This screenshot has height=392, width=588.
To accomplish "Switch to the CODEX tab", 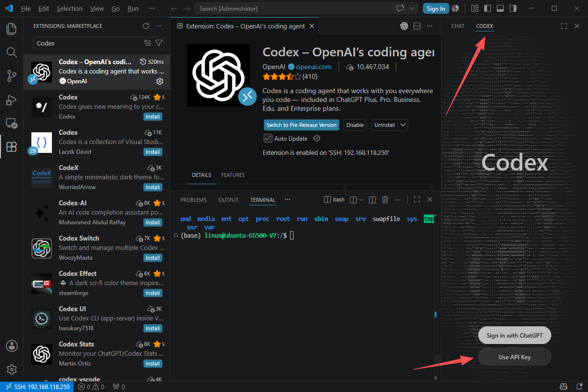I will (485, 26).
